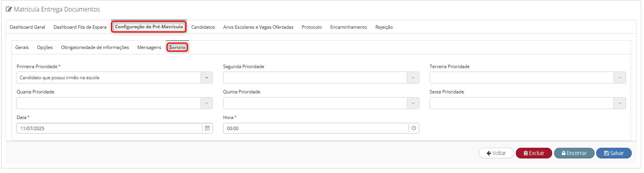Open the calendar picker for Data
The image size is (644, 173).
207,128
